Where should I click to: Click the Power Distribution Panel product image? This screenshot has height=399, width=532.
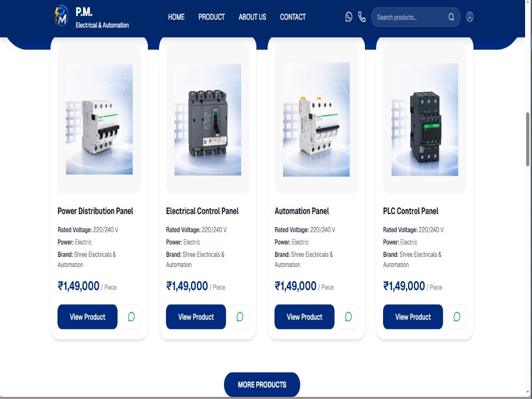[99, 119]
